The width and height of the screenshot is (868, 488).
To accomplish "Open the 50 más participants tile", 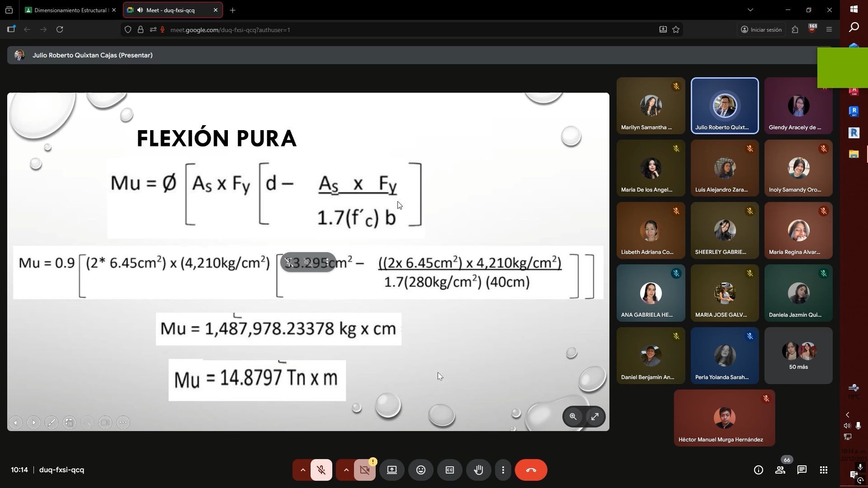I will [798, 356].
